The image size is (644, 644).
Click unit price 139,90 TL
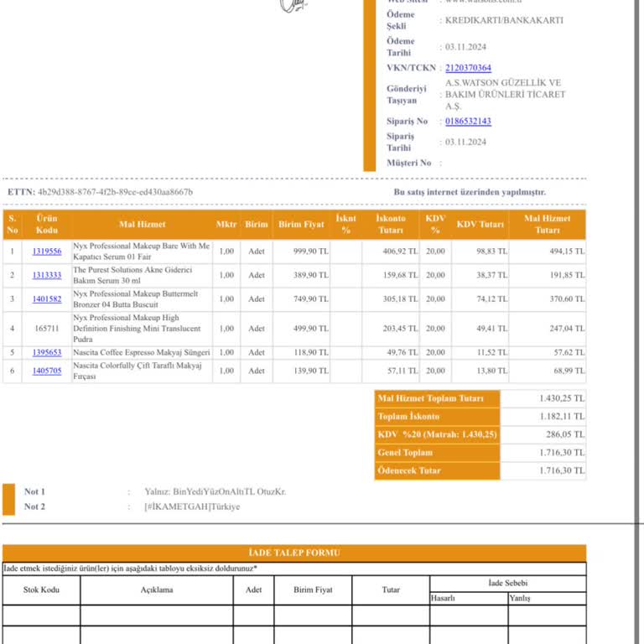311,371
